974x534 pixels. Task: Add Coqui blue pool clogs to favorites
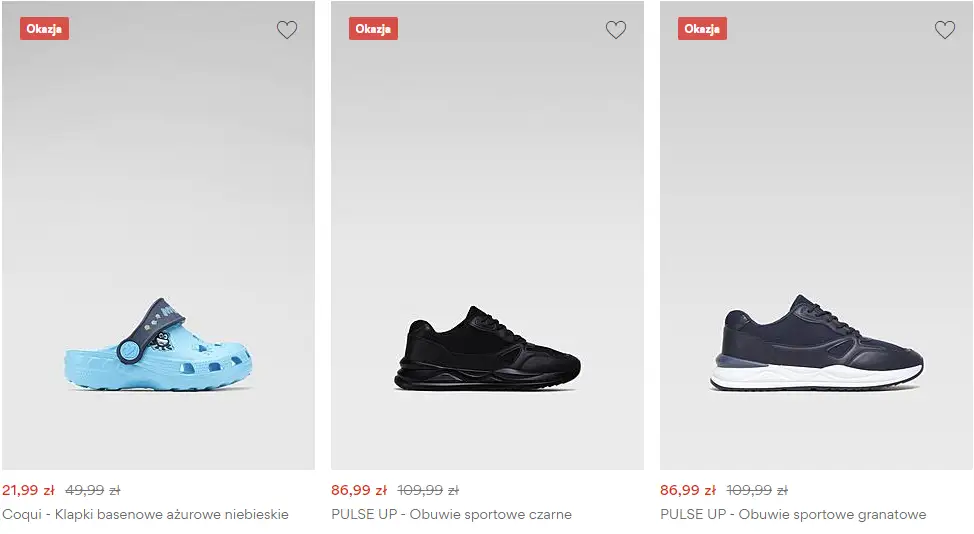[x=287, y=30]
